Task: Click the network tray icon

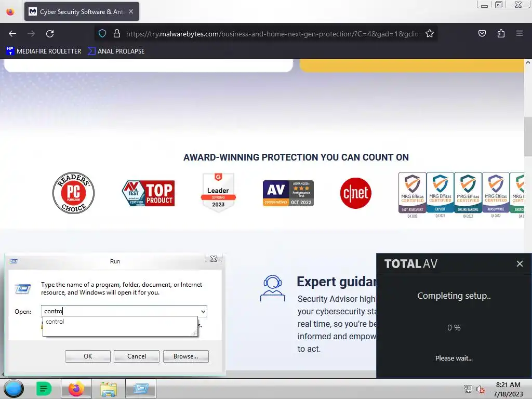Action: click(x=468, y=389)
